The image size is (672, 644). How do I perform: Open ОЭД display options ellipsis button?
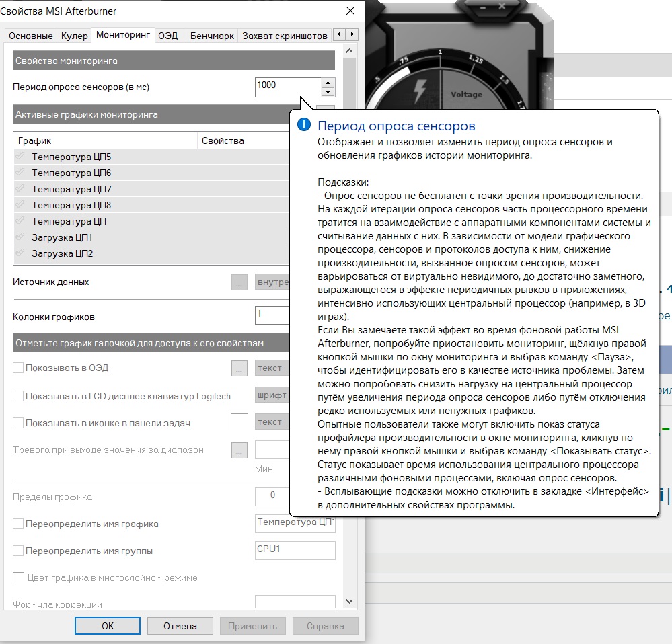239,368
